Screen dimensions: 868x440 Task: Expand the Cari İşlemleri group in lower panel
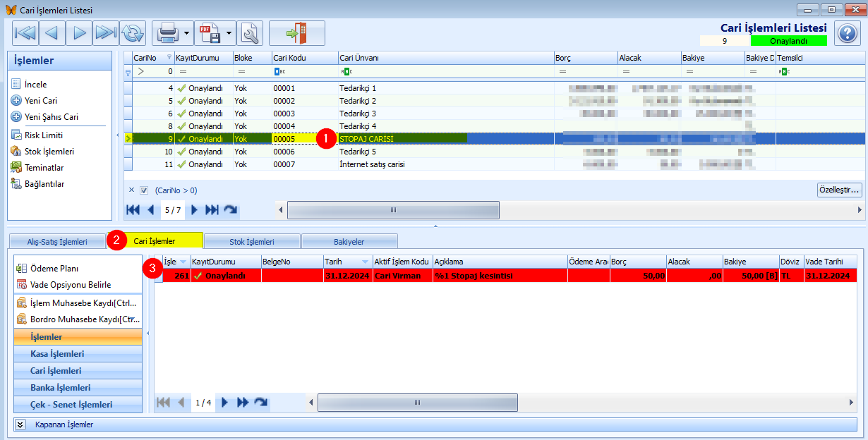pyautogui.click(x=78, y=371)
